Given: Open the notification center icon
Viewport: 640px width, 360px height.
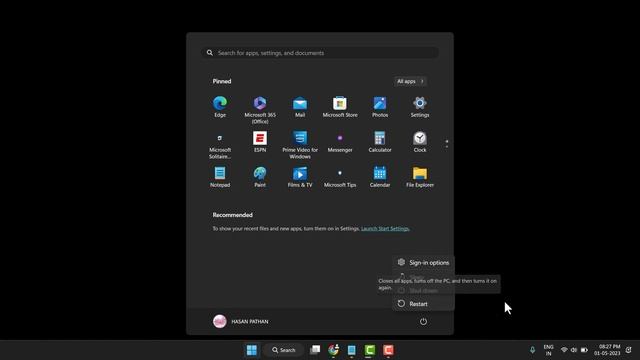Looking at the screenshot, I should (x=629, y=350).
